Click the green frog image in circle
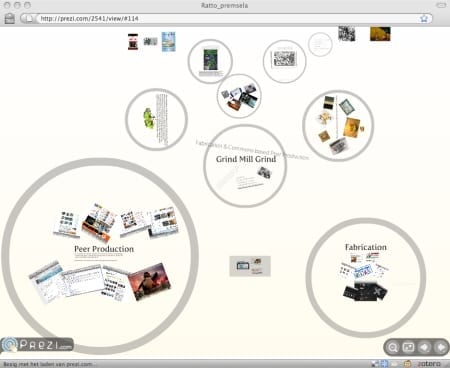Screen dimensions: 450x368 pos(149,118)
